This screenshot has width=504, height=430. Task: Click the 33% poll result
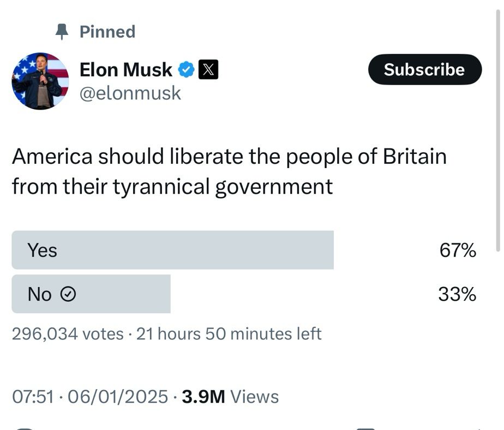click(x=457, y=295)
